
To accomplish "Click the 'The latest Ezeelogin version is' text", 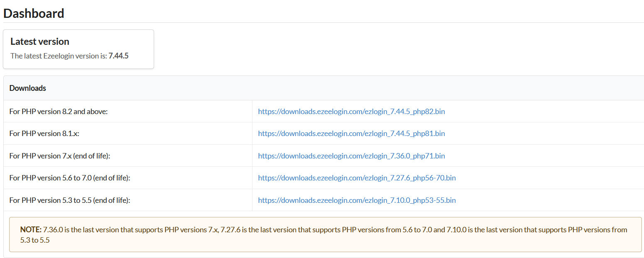I will 59,56.
